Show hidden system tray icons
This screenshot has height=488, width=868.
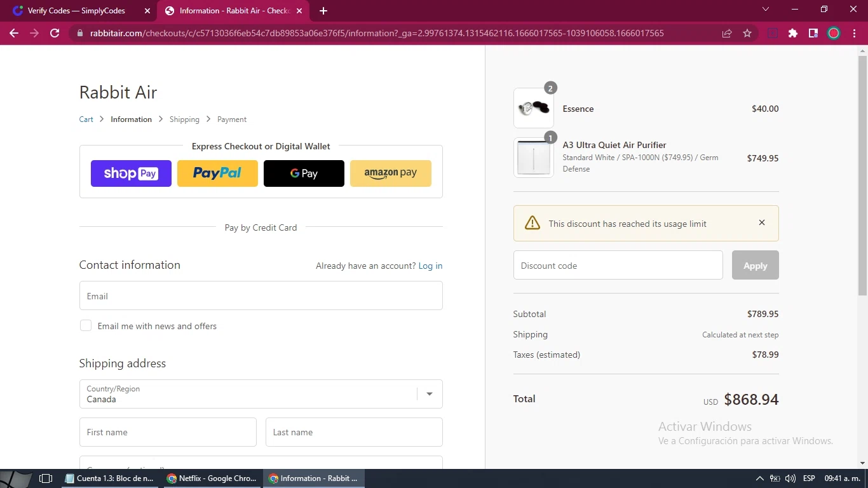[759, 478]
